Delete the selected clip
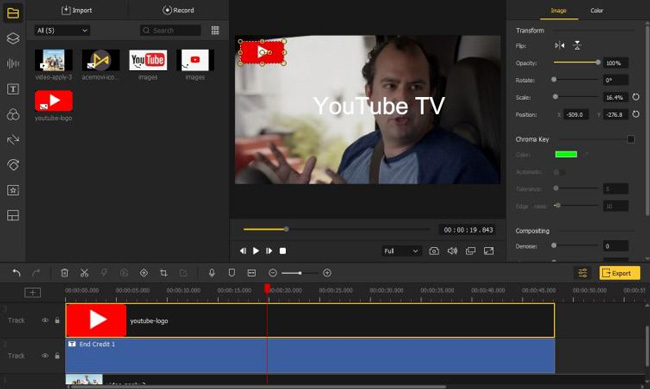Screen dimensions: 650x389 click(x=64, y=273)
